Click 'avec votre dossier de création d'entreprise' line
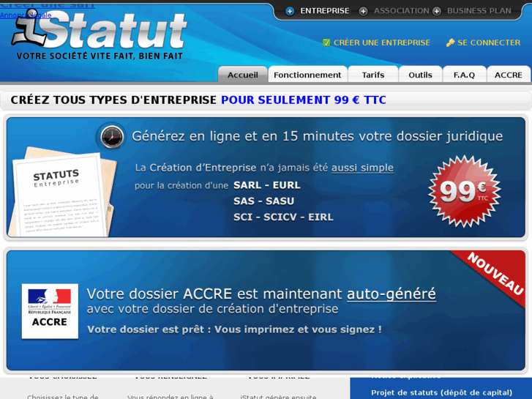 click(212, 309)
